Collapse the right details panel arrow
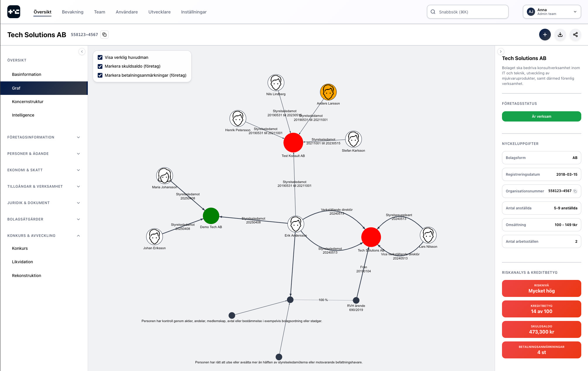 coord(501,52)
